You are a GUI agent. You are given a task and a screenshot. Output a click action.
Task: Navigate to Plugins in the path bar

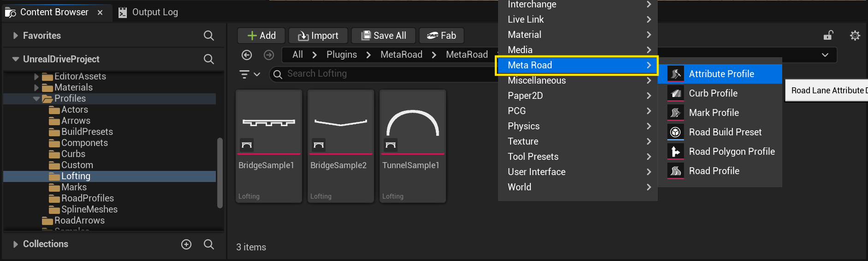(342, 55)
